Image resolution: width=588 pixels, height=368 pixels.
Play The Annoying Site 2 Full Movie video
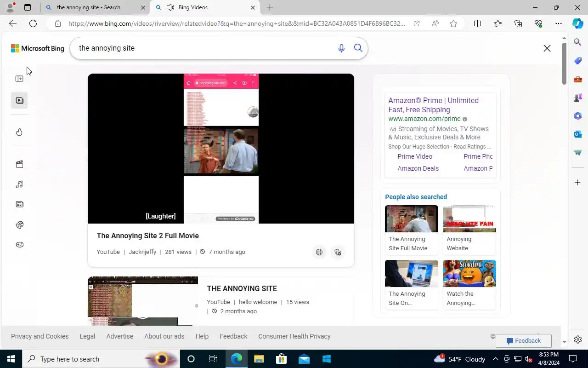coord(221,149)
